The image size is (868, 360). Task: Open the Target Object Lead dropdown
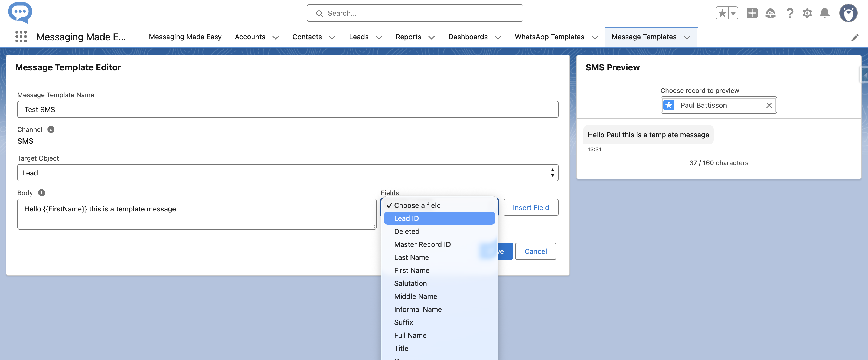288,173
